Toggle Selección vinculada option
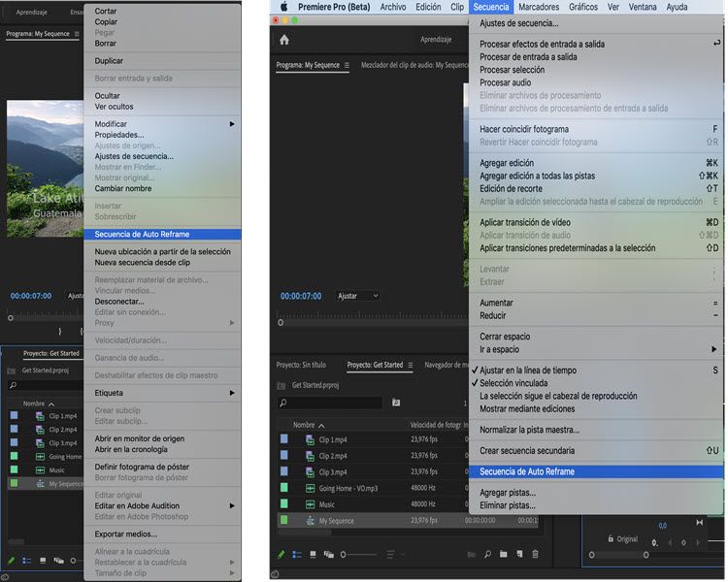The image size is (728, 582). (513, 383)
